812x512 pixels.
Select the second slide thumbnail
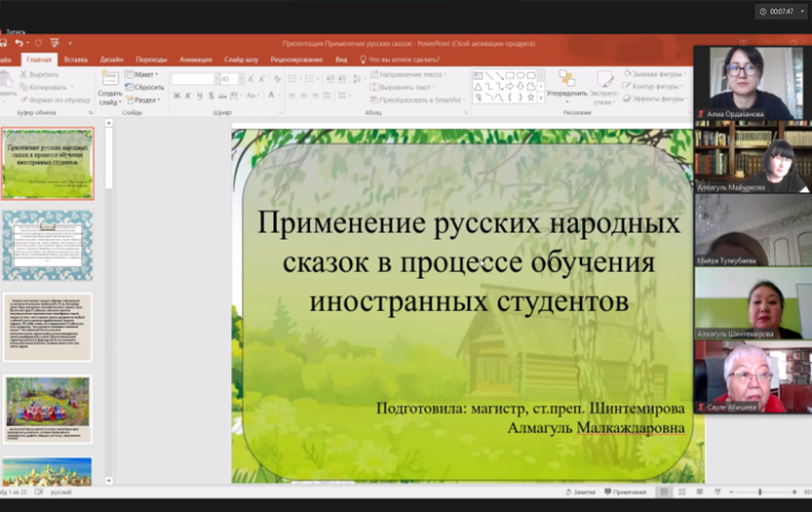coord(47,246)
